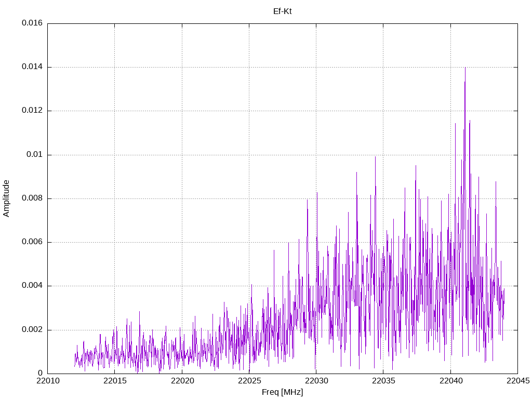Viewport: 532px width, 399px height.
Task: Click the Ef-Kt plot title
Action: tap(282, 11)
